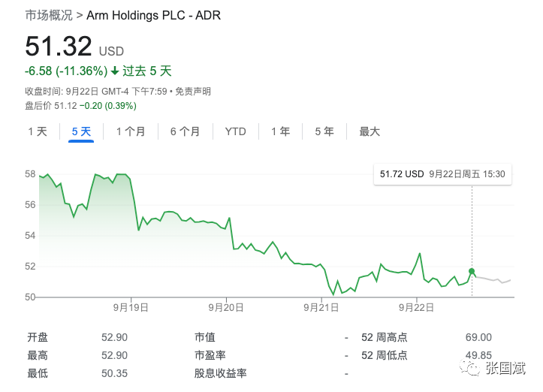Click the 52 周低点 label
This screenshot has height=392, width=543.
pyautogui.click(x=385, y=355)
